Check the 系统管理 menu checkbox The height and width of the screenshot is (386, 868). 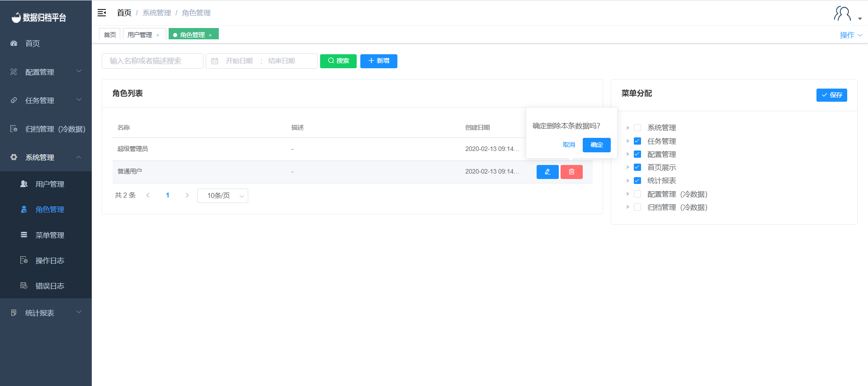(x=637, y=128)
